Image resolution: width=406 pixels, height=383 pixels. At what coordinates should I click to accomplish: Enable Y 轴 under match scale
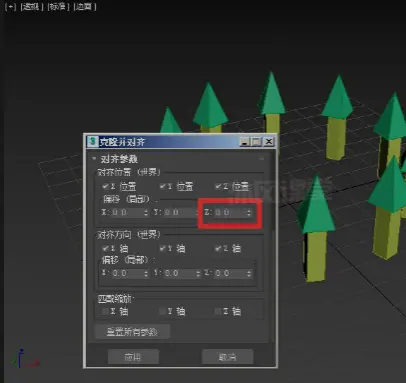pyautogui.click(x=162, y=311)
